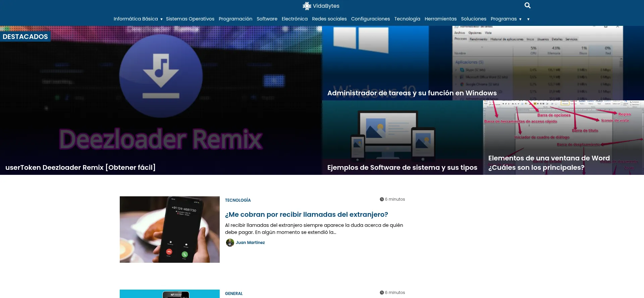The image size is (644, 298).
Task: Click '6 minutos' on the GENERAL article
Action: [x=395, y=293]
